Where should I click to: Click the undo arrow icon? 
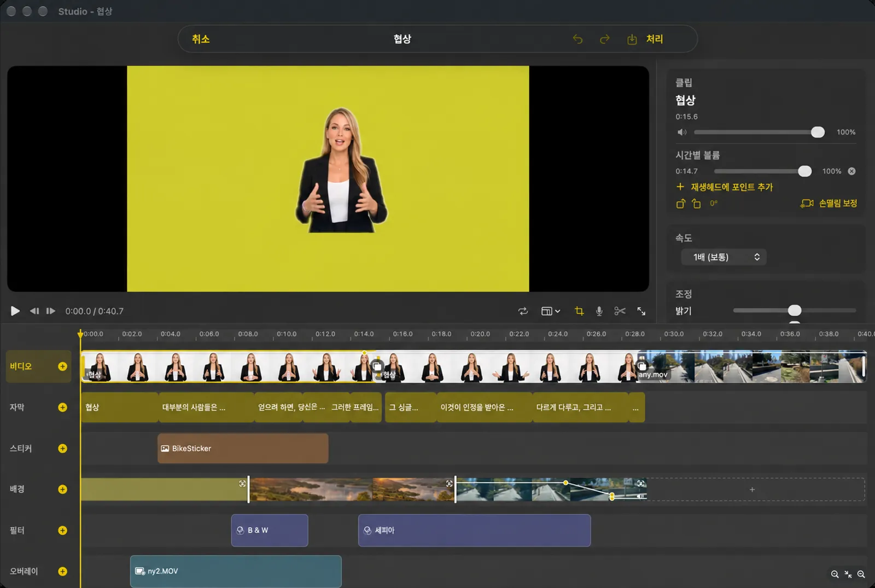pos(577,39)
